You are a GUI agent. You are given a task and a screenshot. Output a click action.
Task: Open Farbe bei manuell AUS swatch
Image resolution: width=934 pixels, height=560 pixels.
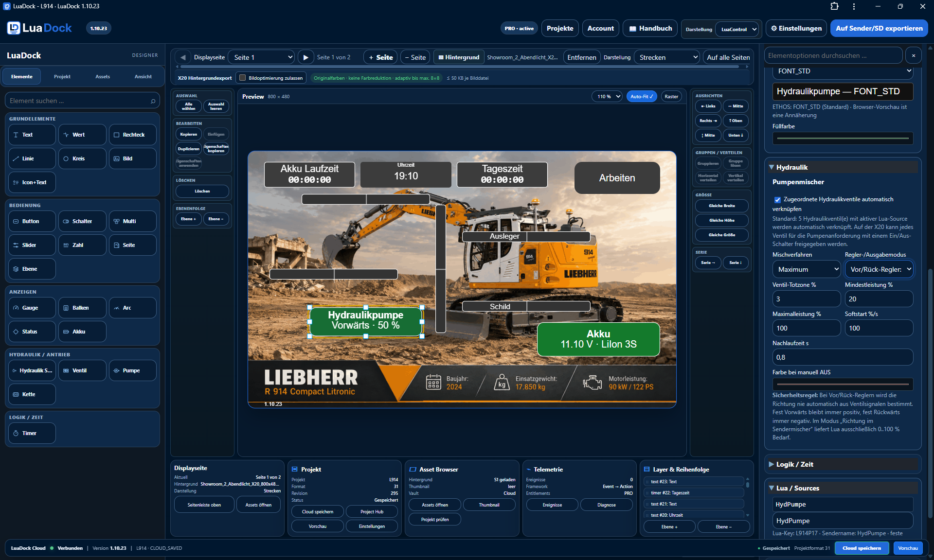point(843,384)
